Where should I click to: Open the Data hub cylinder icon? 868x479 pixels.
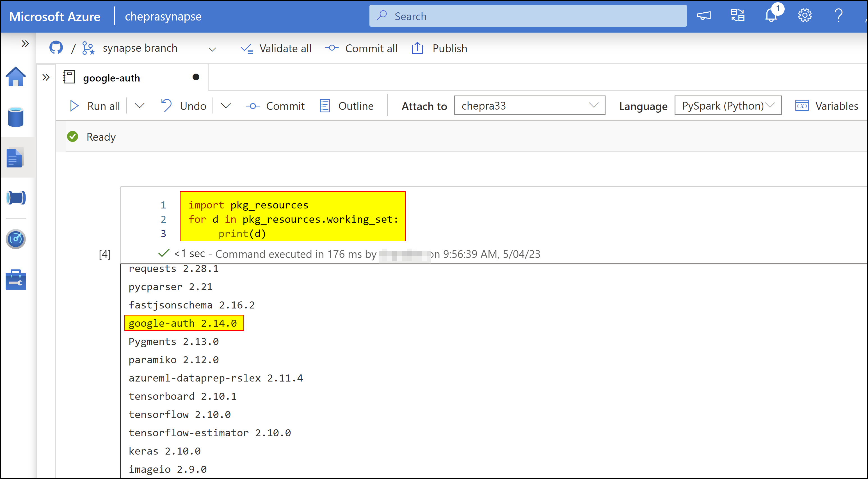tap(15, 117)
